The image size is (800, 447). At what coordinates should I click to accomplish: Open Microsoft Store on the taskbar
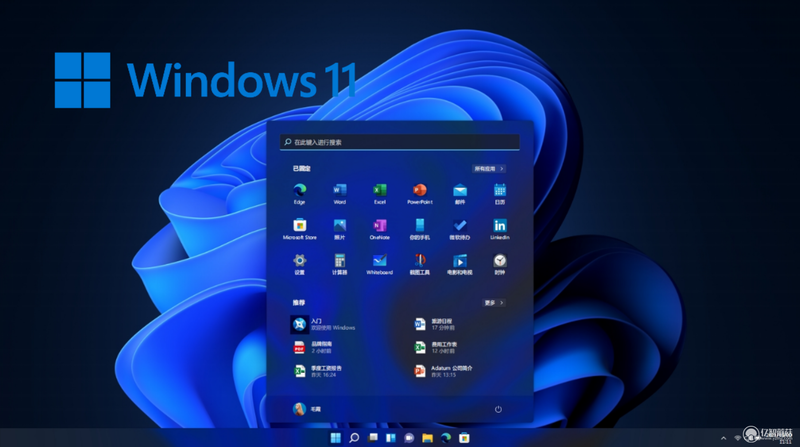coord(464,438)
